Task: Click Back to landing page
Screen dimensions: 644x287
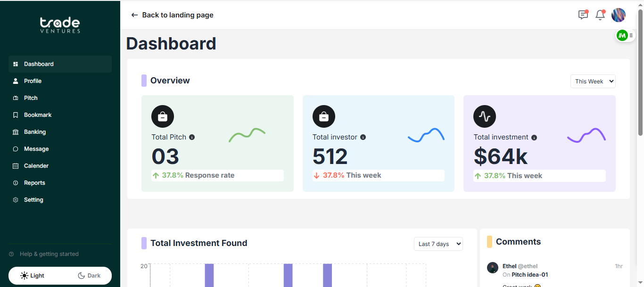Action: point(172,15)
